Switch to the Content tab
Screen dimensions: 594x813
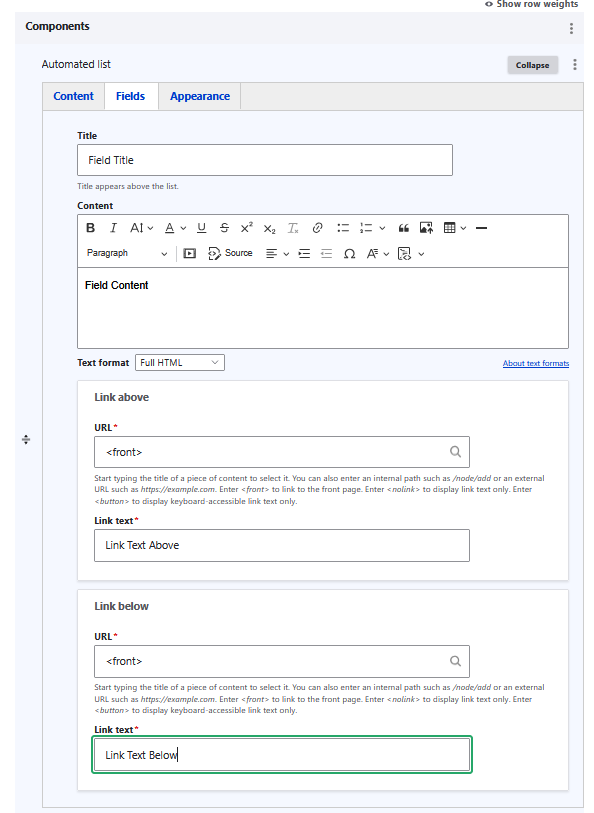(74, 96)
